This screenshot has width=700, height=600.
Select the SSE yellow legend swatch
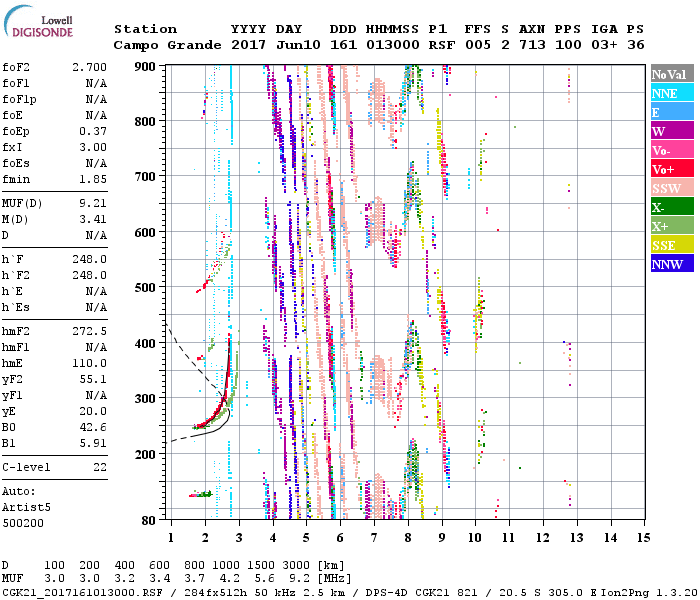672,245
